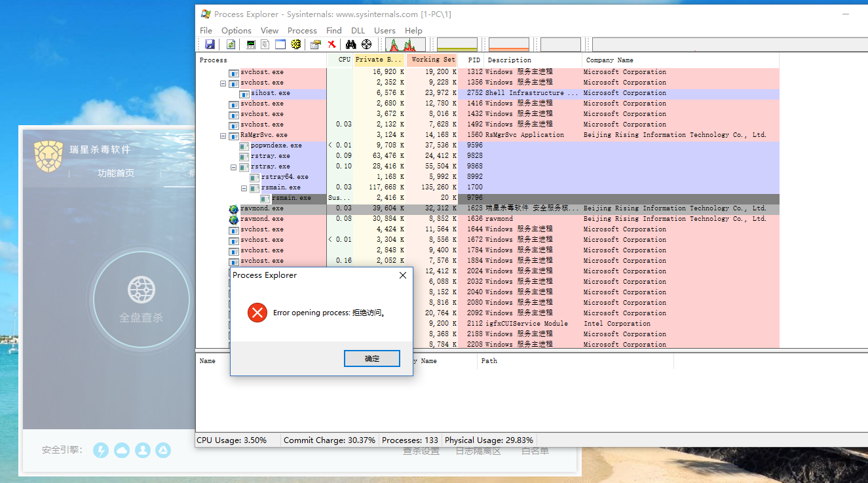Toggle the Show Process Tree toolbar icon
The height and width of the screenshot is (483, 868).
click(x=265, y=45)
